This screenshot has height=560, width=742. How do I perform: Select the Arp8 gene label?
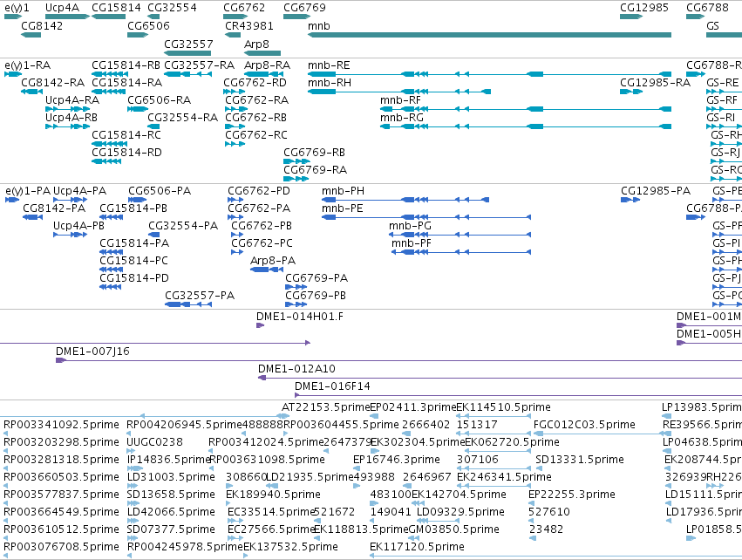click(256, 44)
